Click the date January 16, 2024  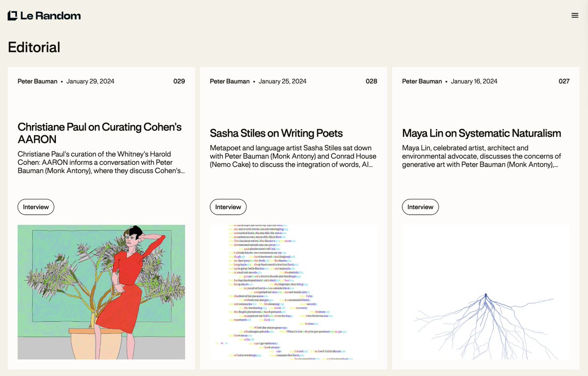(474, 81)
